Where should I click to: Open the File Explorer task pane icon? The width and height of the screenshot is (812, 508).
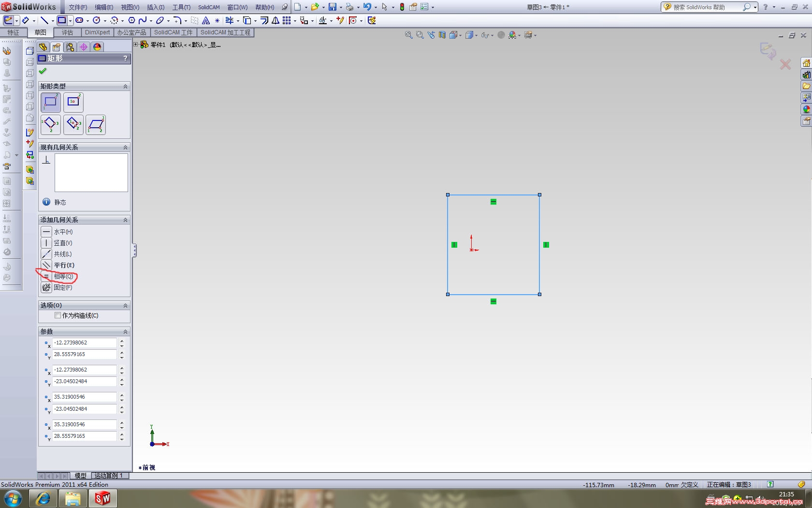[806, 87]
